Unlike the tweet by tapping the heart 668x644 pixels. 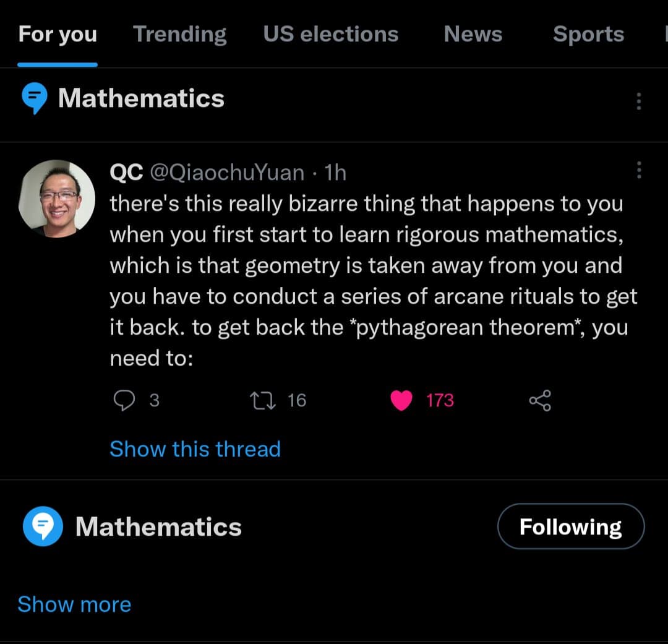[x=402, y=400]
